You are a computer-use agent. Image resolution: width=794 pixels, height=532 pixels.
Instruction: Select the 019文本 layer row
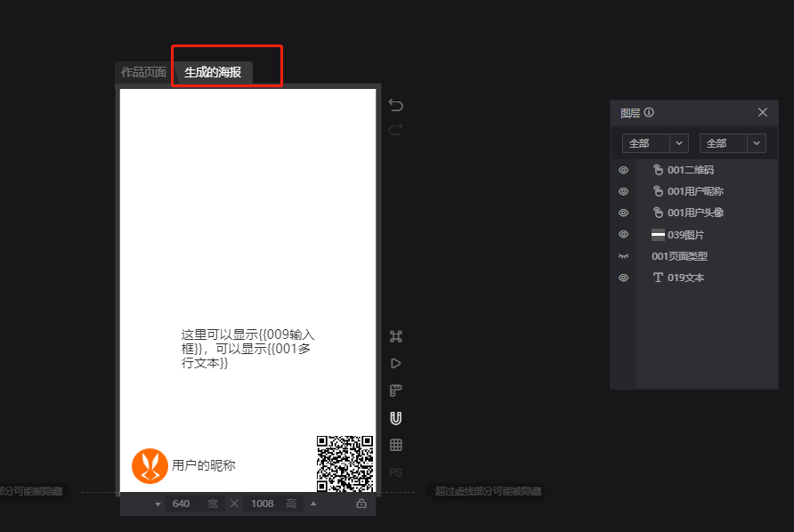point(706,278)
